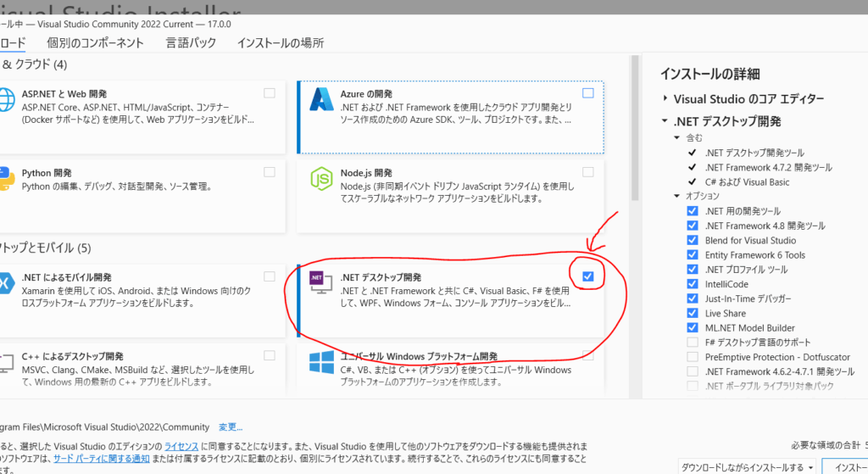
Task: Click the .NET mobile development Xamarin icon
Action: click(7, 284)
